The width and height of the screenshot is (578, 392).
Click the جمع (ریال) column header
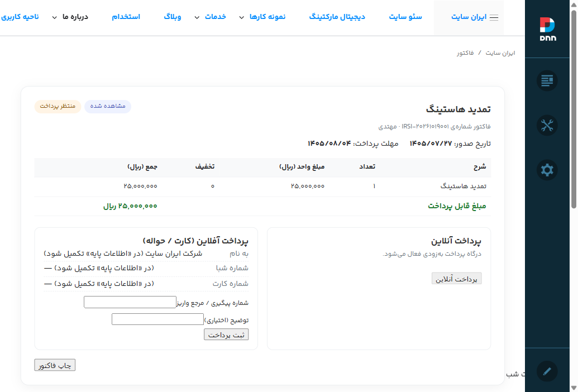(142, 167)
